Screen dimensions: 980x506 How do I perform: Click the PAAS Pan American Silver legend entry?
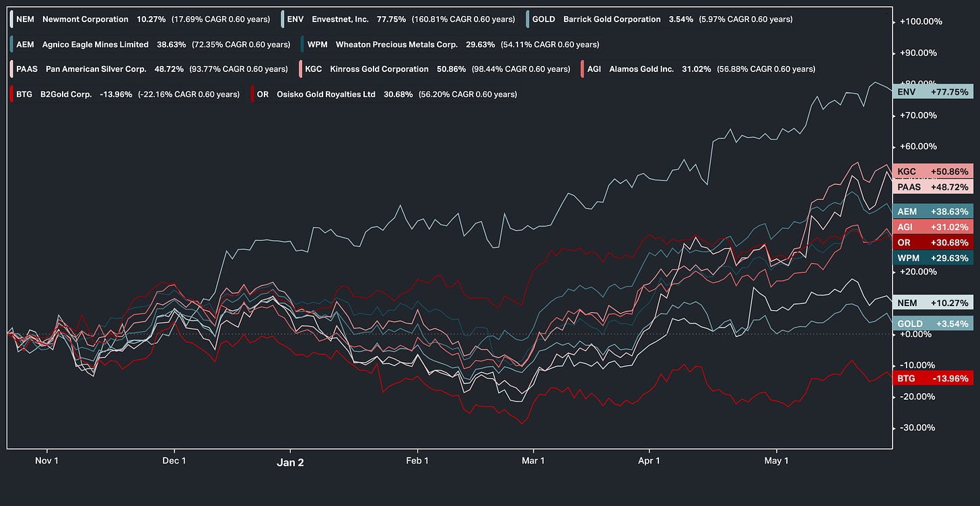tap(149, 69)
